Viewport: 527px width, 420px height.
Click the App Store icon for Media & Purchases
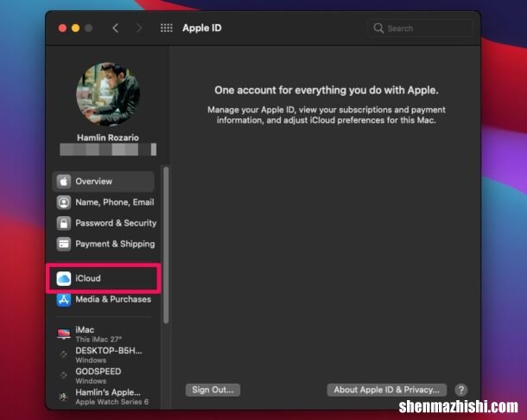(x=64, y=300)
